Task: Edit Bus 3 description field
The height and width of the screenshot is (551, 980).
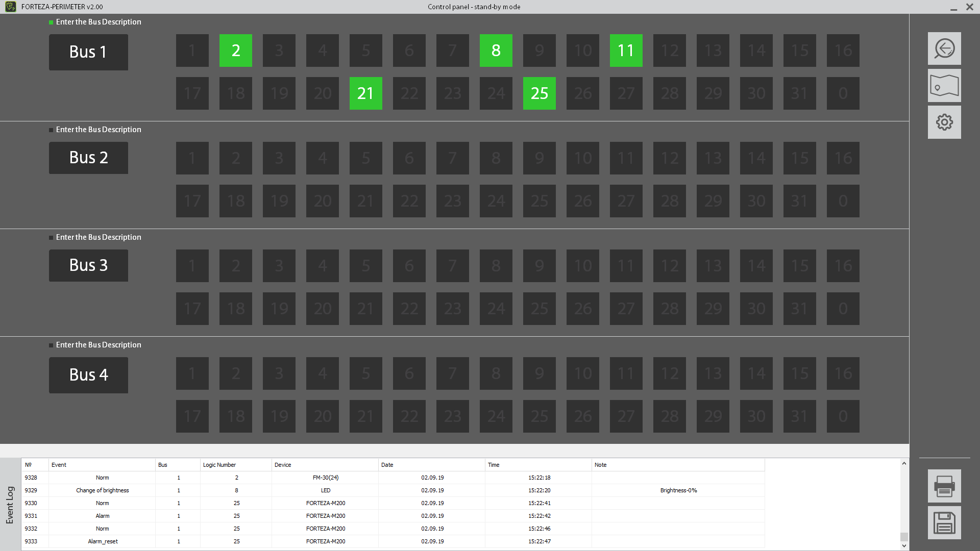Action: coord(99,237)
